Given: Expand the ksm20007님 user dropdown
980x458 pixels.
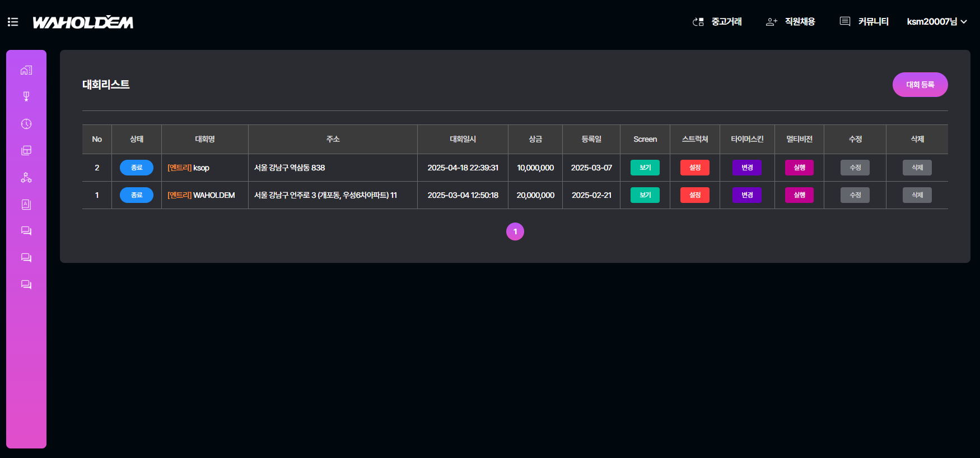Looking at the screenshot, I should [936, 22].
